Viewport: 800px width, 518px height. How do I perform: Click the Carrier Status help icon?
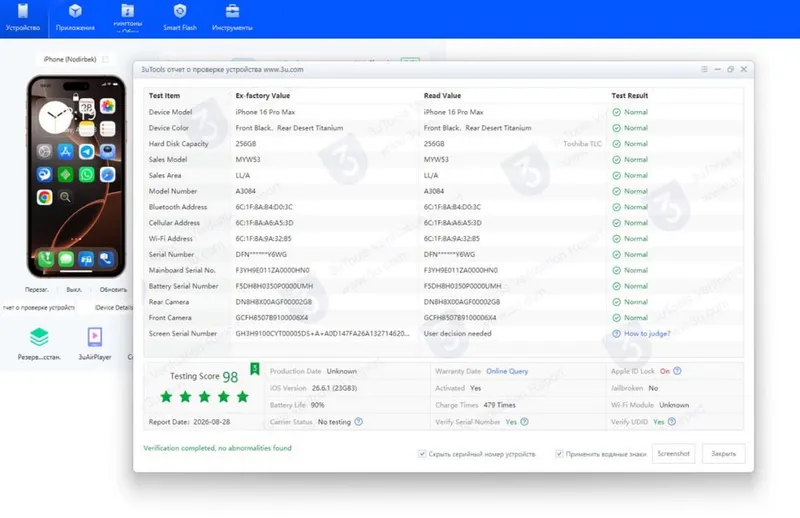coord(359,422)
